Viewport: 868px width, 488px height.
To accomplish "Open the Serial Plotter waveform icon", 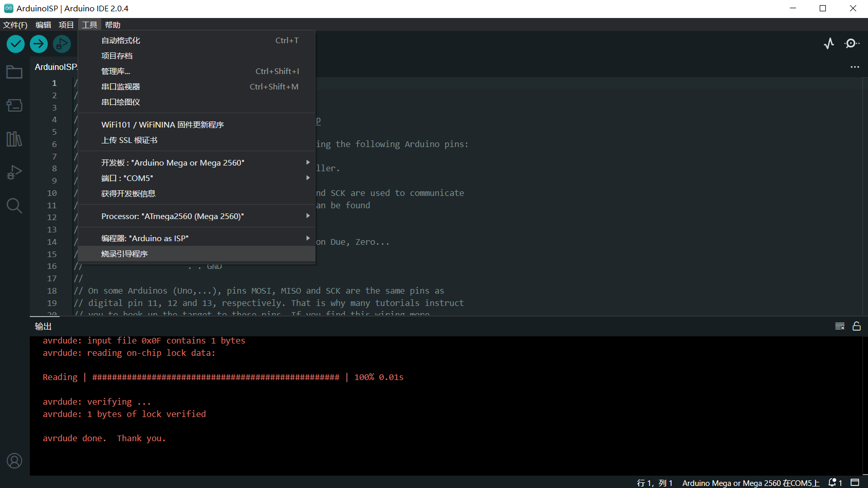I will pyautogui.click(x=829, y=44).
